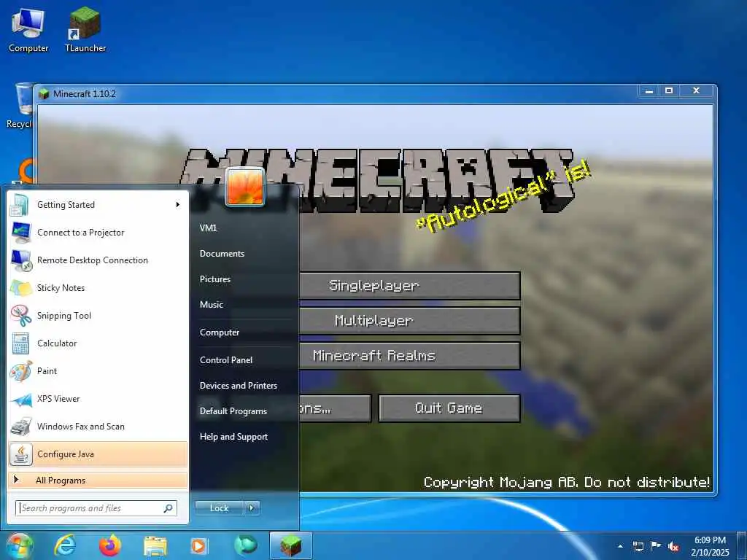Viewport: 747px width, 560px height.
Task: Click the Remote Desktop Connection icon
Action: point(20,260)
